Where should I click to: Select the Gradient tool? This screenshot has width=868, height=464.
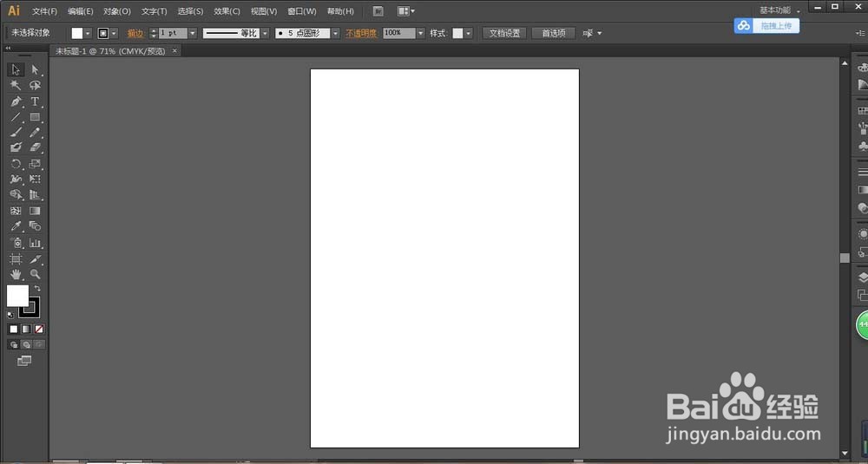(35, 211)
